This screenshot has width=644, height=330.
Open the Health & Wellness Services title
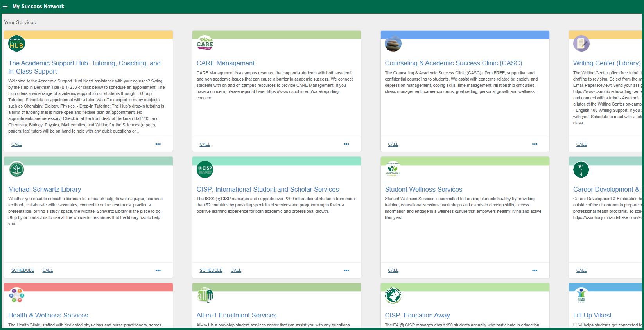[x=48, y=315]
